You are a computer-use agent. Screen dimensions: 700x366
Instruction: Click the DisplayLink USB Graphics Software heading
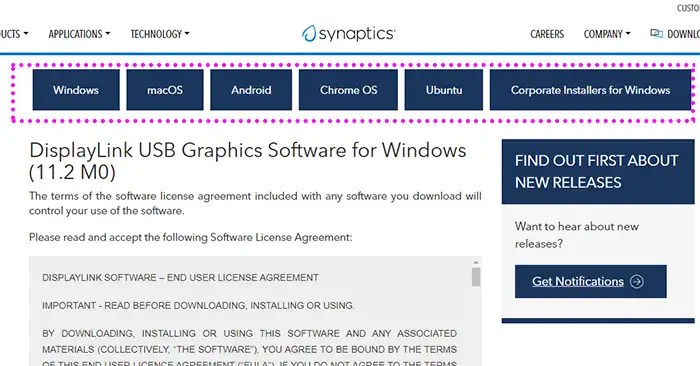click(248, 161)
